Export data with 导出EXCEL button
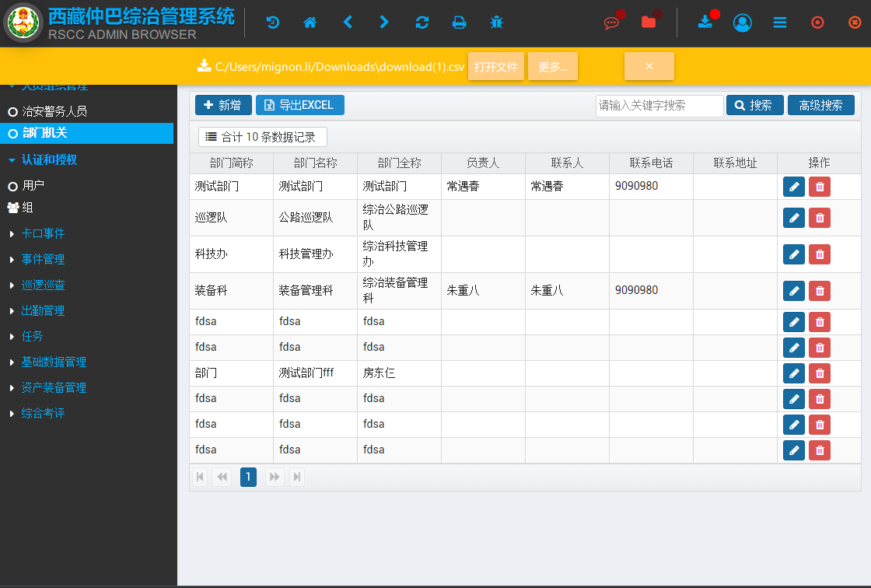The image size is (871, 588). click(x=300, y=105)
